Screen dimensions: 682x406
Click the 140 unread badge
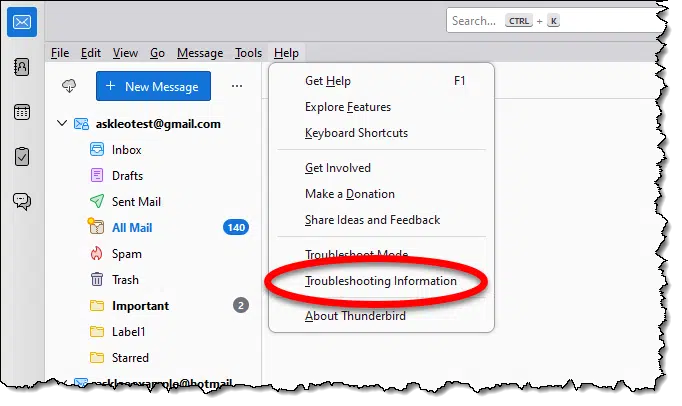pos(236,227)
